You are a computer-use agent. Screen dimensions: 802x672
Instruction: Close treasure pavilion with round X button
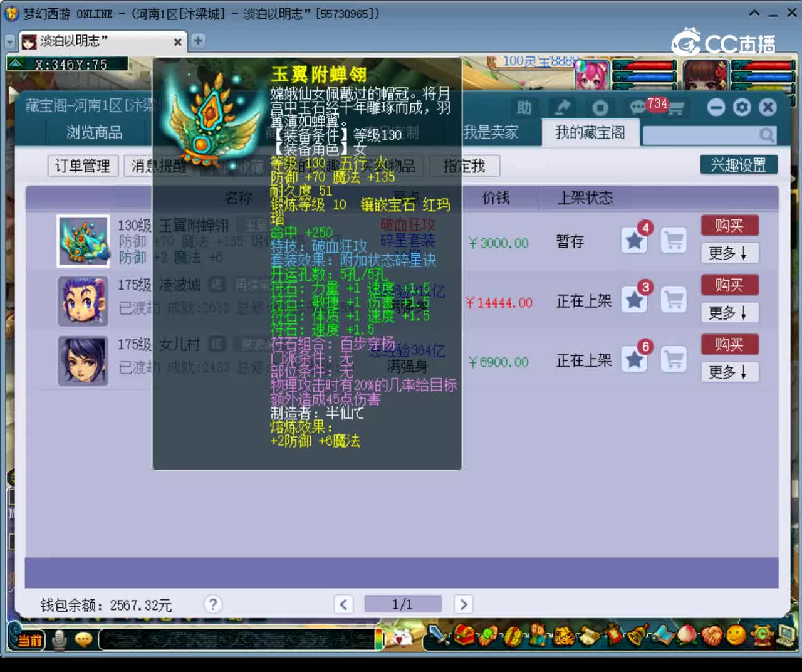tap(768, 107)
